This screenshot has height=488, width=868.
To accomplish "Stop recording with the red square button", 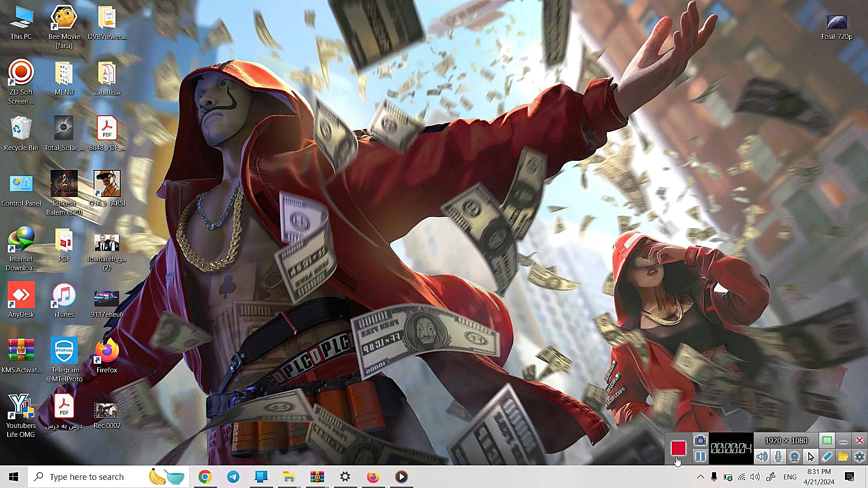I will tap(678, 448).
